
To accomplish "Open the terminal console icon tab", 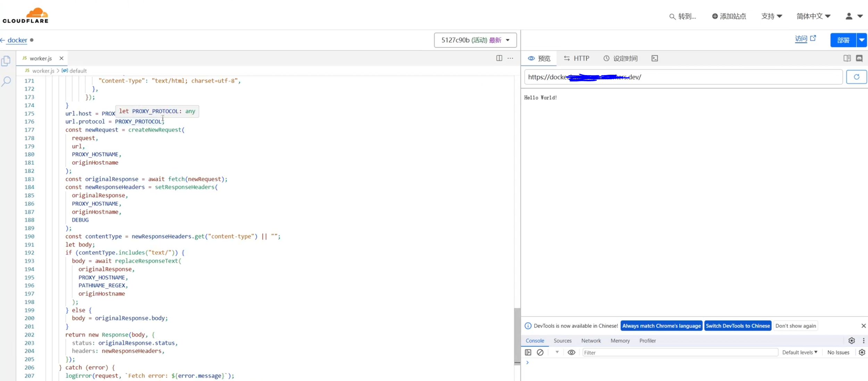I will [654, 58].
